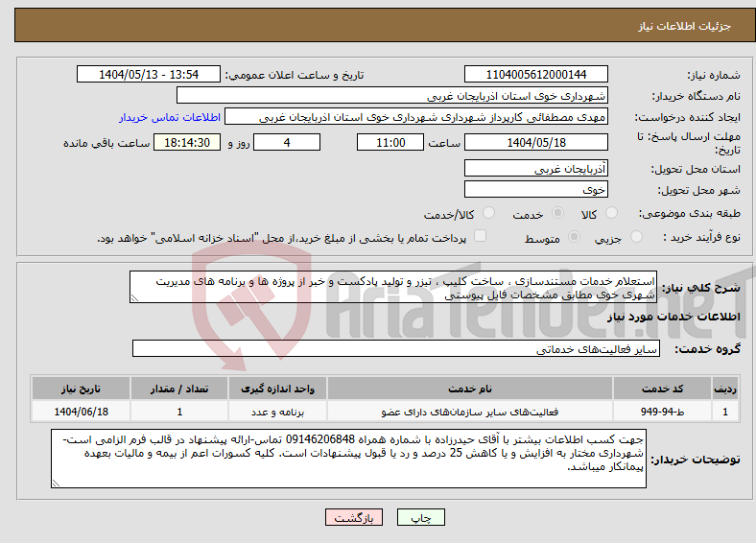Select the کالا/خدمت radio button

pyautogui.click(x=489, y=213)
